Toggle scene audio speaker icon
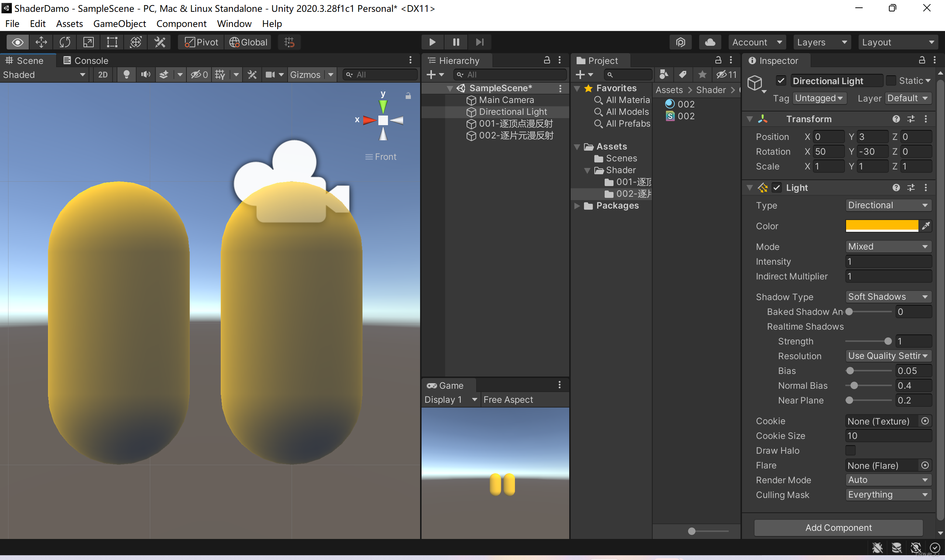This screenshot has width=945, height=560. 145,75
